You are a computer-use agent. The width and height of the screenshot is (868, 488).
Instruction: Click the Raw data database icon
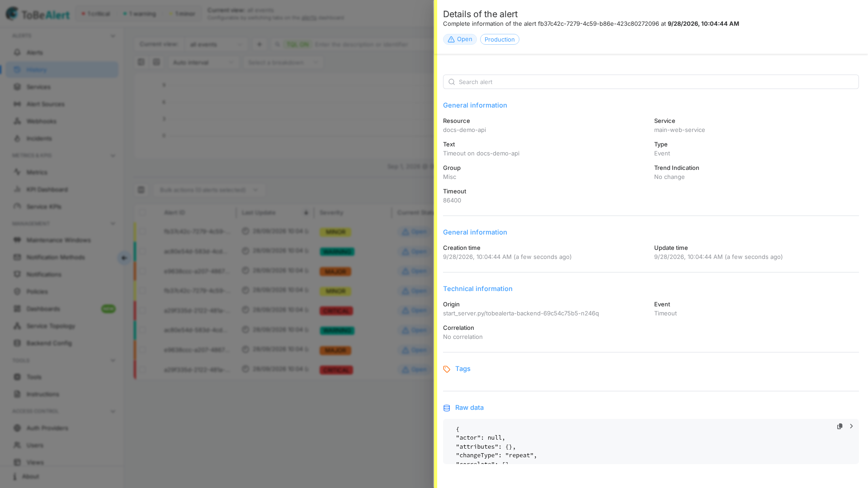(447, 408)
